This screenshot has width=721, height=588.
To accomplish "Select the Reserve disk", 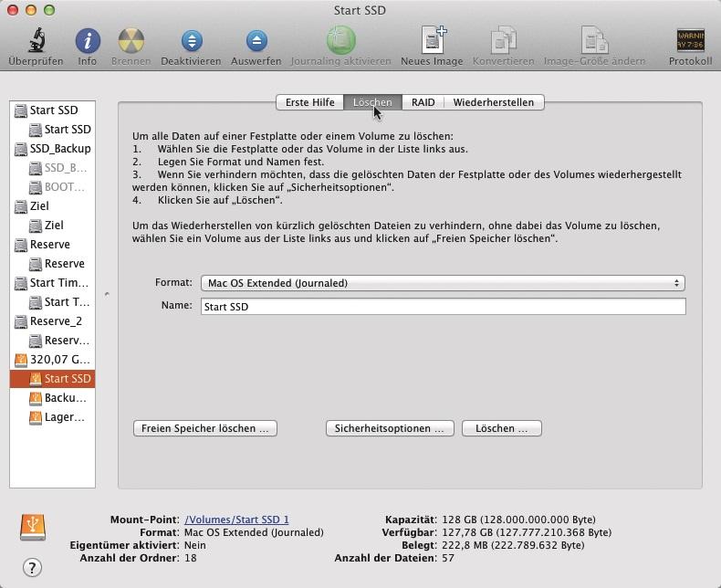I will pyautogui.click(x=52, y=245).
